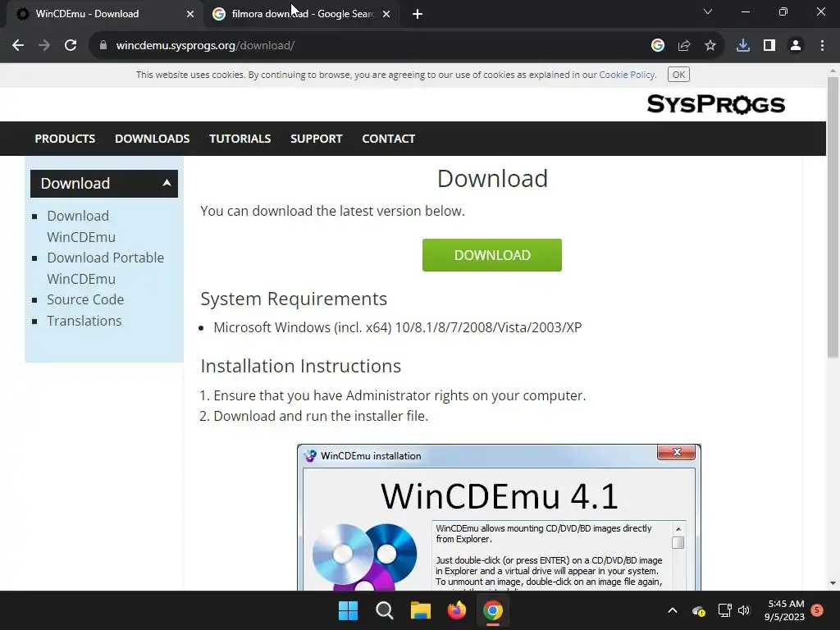
Task: Open the tab search chevron
Action: pos(708,11)
